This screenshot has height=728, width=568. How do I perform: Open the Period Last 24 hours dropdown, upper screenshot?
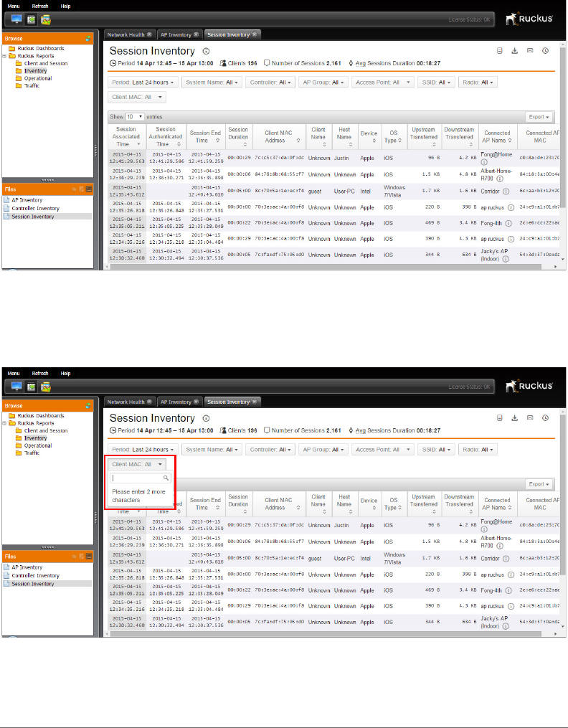pyautogui.click(x=143, y=82)
